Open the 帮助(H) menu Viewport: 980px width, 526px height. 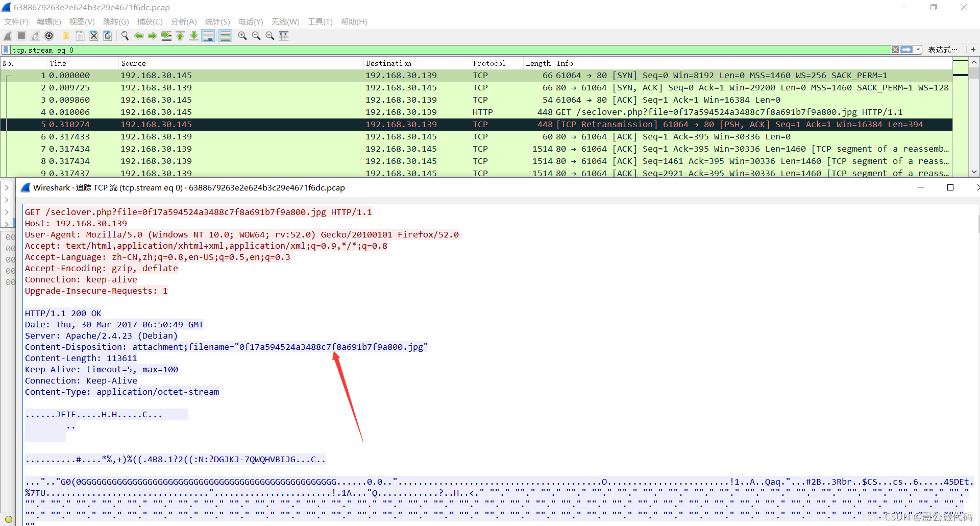pyautogui.click(x=354, y=22)
